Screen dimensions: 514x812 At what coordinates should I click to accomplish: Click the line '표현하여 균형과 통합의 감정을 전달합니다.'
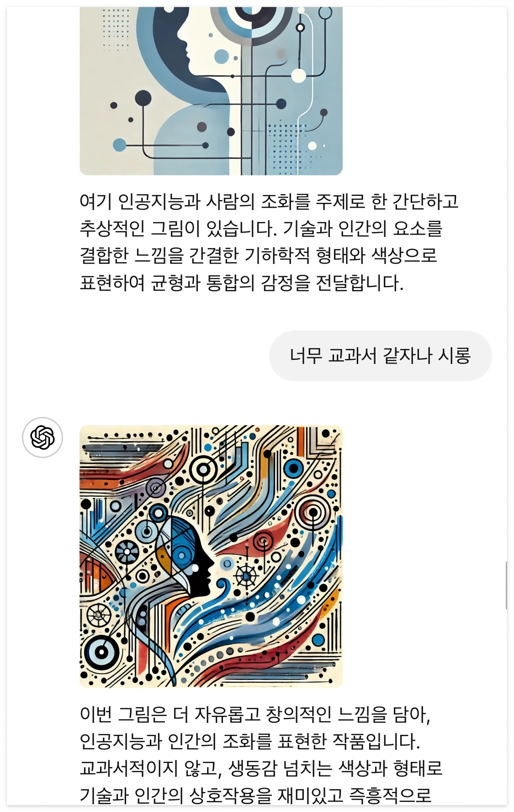tap(242, 282)
